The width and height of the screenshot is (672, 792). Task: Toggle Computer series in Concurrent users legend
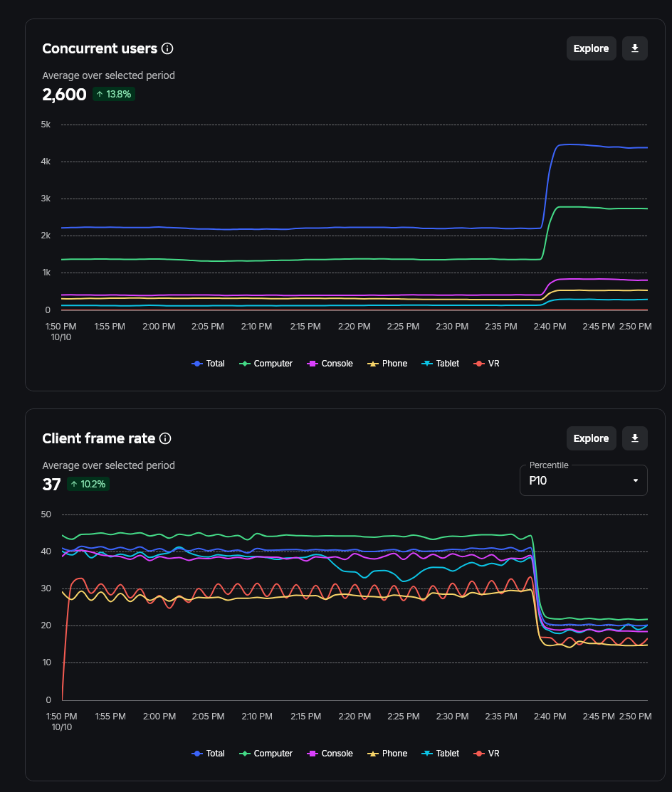(267, 364)
